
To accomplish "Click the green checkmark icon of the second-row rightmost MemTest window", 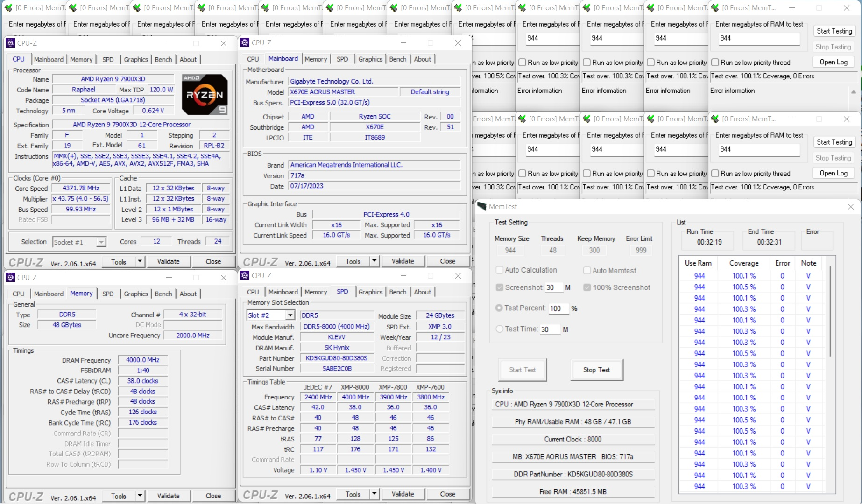I will [x=714, y=119].
